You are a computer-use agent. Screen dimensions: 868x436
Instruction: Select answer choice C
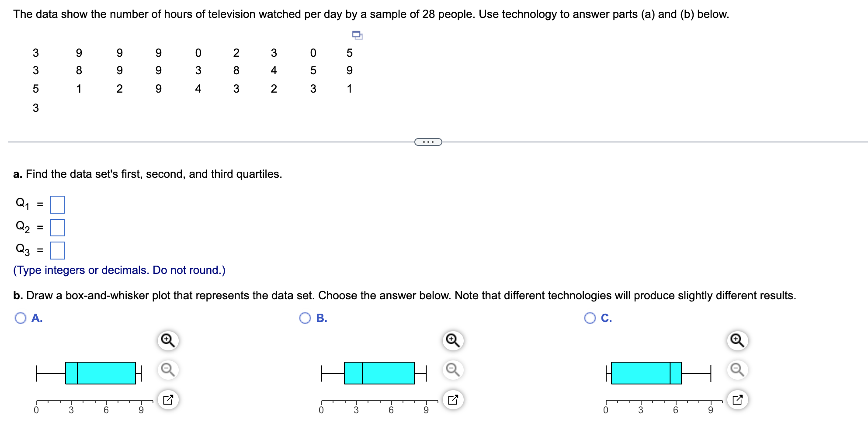(590, 318)
